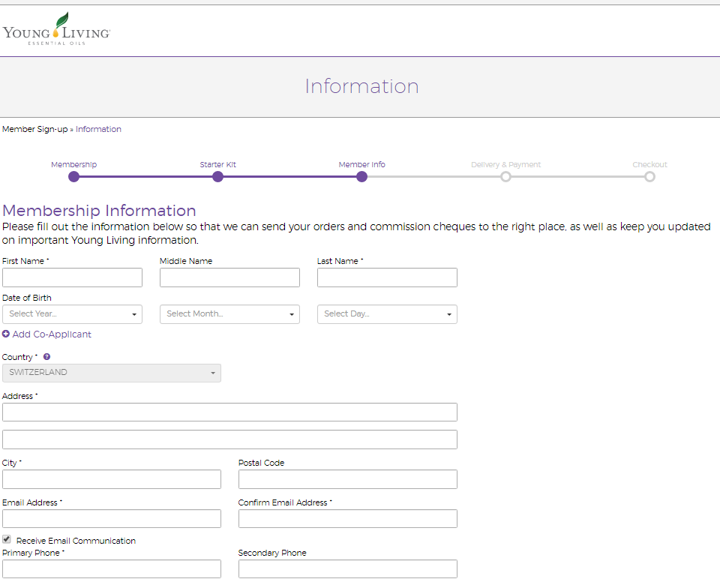Click the Country help question mark icon
720x588 pixels.
(x=46, y=357)
